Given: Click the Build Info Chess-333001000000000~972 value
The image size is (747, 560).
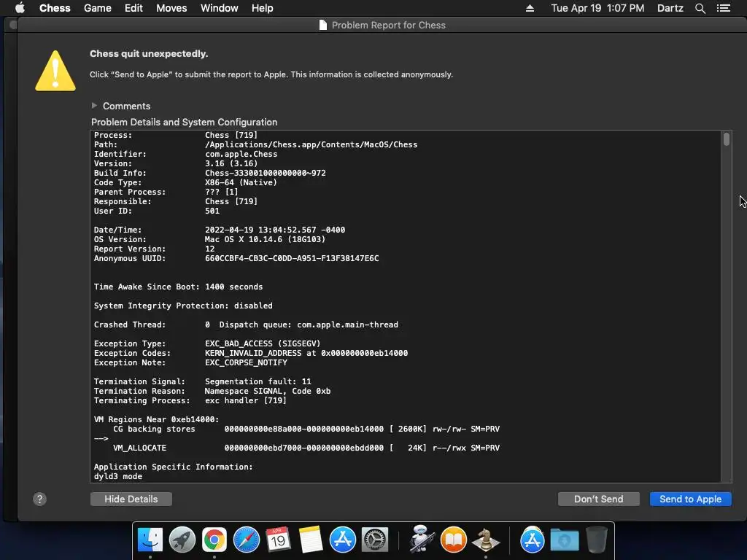Looking at the screenshot, I should [266, 173].
